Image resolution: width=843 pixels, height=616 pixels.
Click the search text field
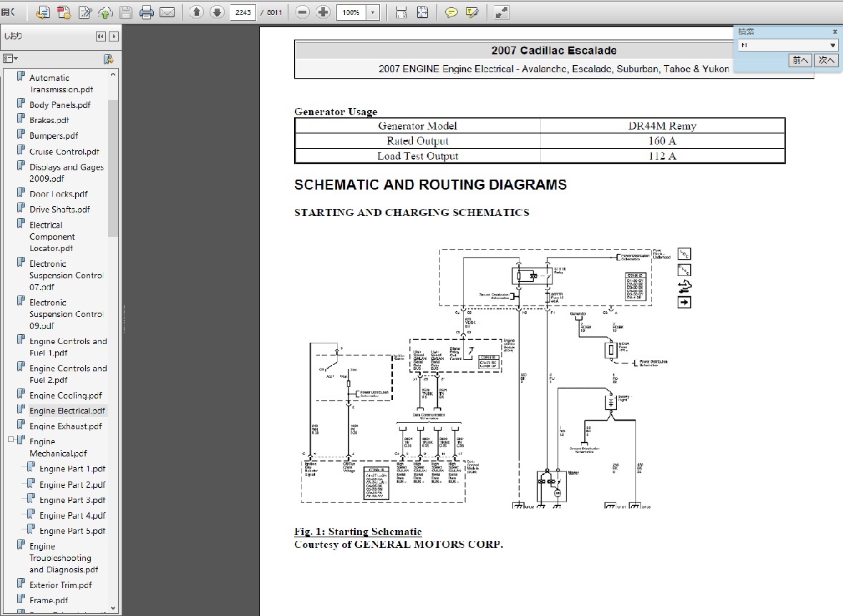pos(782,45)
